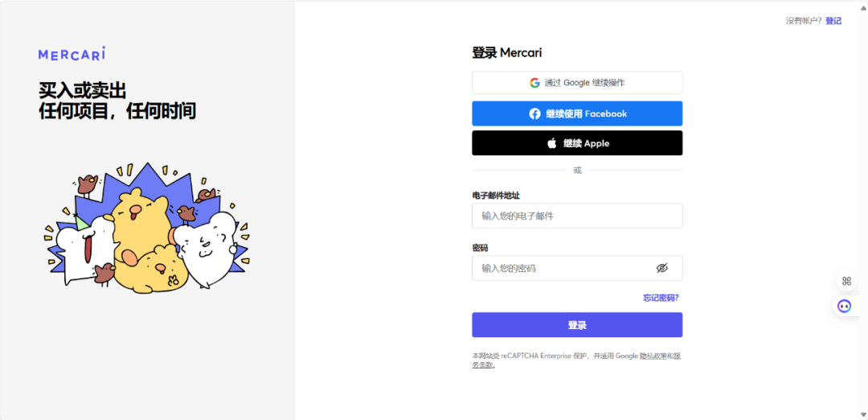This screenshot has height=420, width=868.
Task: Click the Apple logo icon
Action: tap(551, 143)
